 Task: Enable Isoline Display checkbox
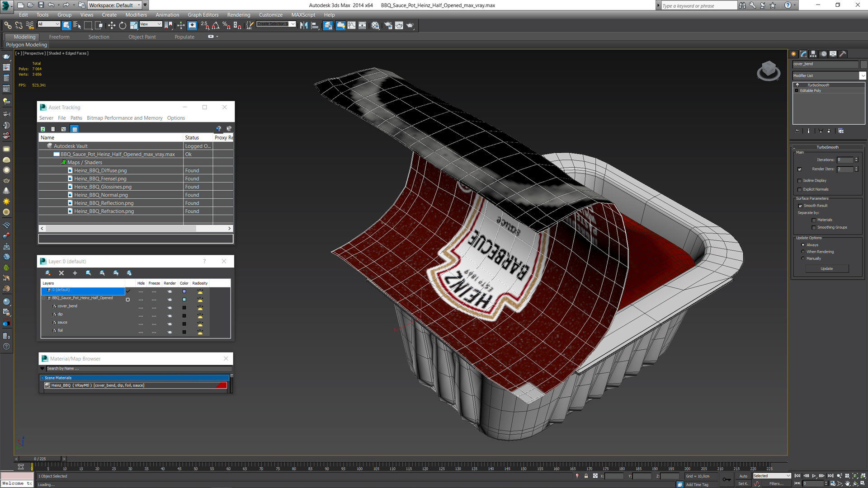pos(799,181)
